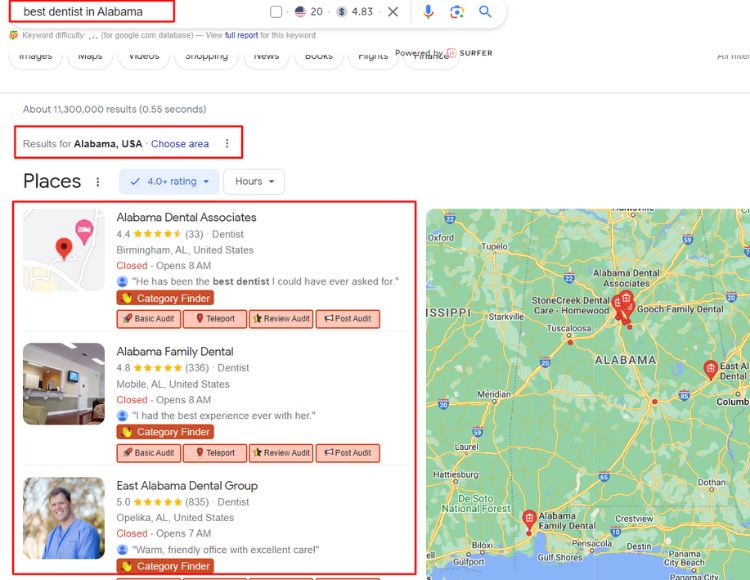Click the reviewer avatar under Alabama Dental Associates
Image resolution: width=750 pixels, height=580 pixels.
122,282
